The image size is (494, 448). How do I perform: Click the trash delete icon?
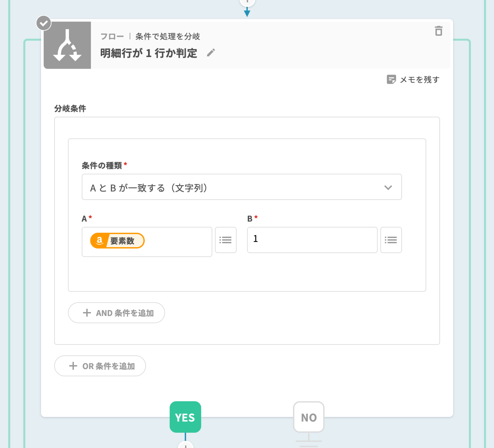(x=438, y=31)
